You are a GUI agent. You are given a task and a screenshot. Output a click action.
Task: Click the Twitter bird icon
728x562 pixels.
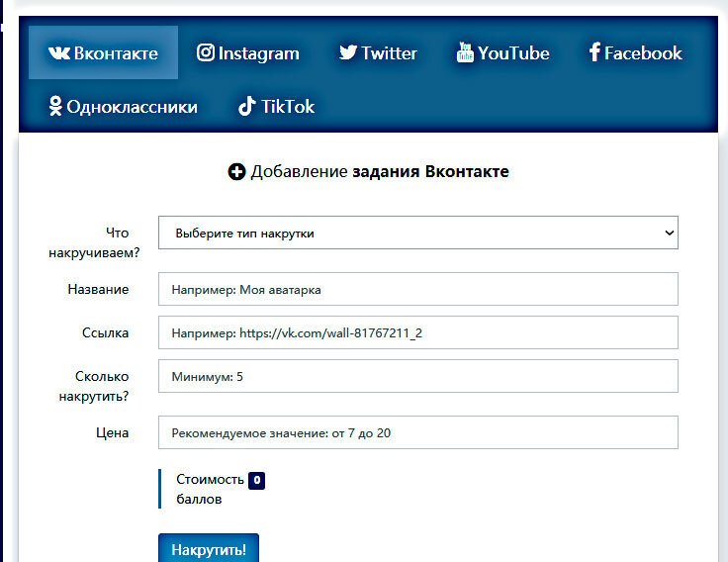pyautogui.click(x=348, y=52)
